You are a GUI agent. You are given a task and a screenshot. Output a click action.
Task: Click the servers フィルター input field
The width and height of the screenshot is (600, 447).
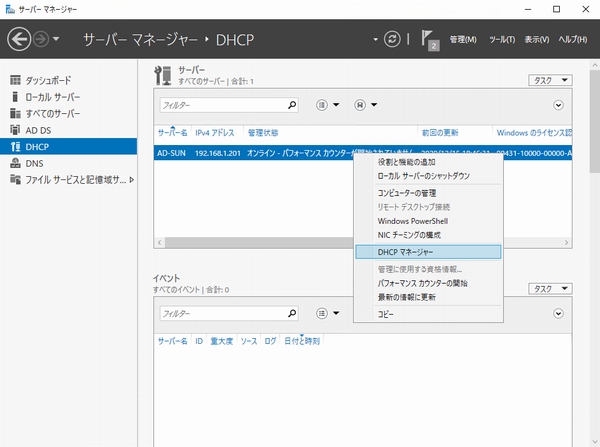click(x=223, y=105)
